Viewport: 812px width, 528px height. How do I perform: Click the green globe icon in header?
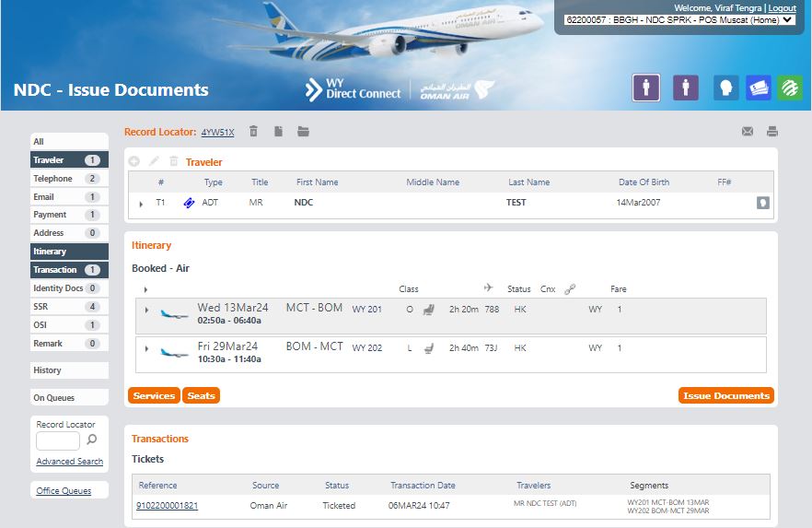[x=789, y=88]
